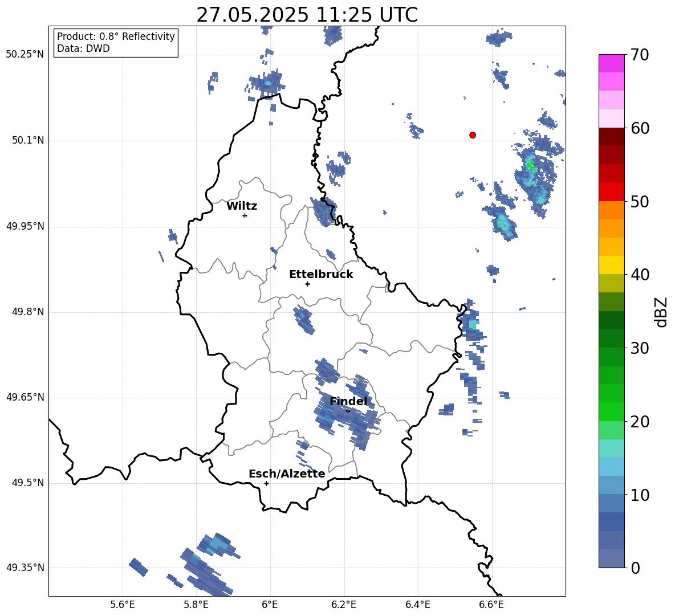The image size is (675, 616).
Task: Click the Findel station label
Action: tap(348, 401)
